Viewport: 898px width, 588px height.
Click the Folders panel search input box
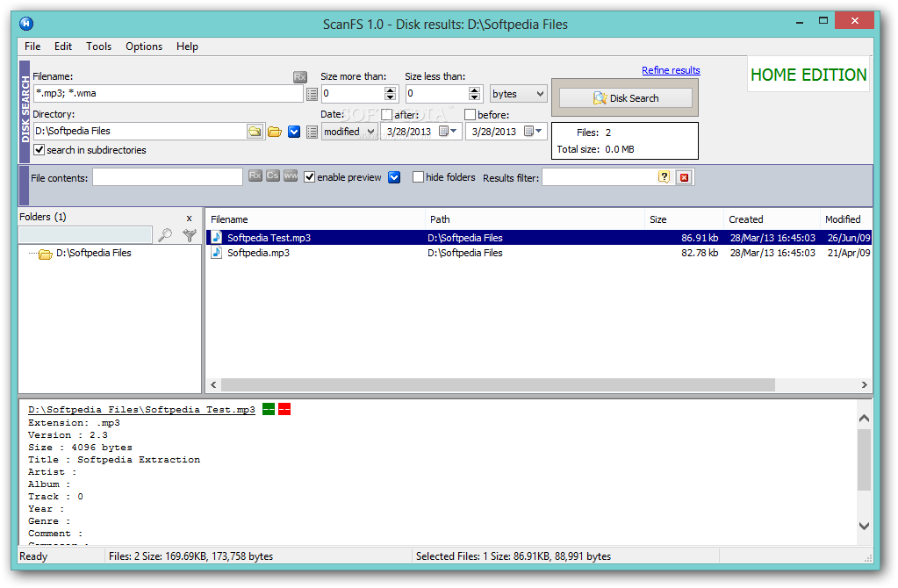click(85, 234)
